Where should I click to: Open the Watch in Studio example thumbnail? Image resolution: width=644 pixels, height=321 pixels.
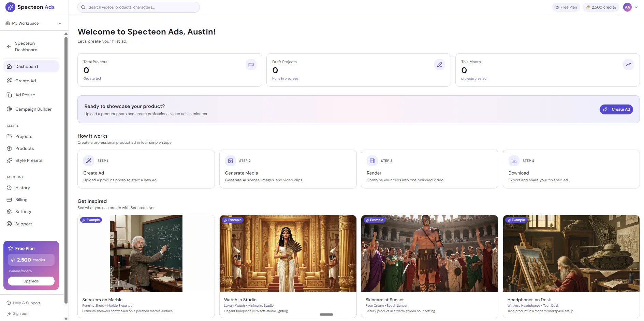coord(288,254)
